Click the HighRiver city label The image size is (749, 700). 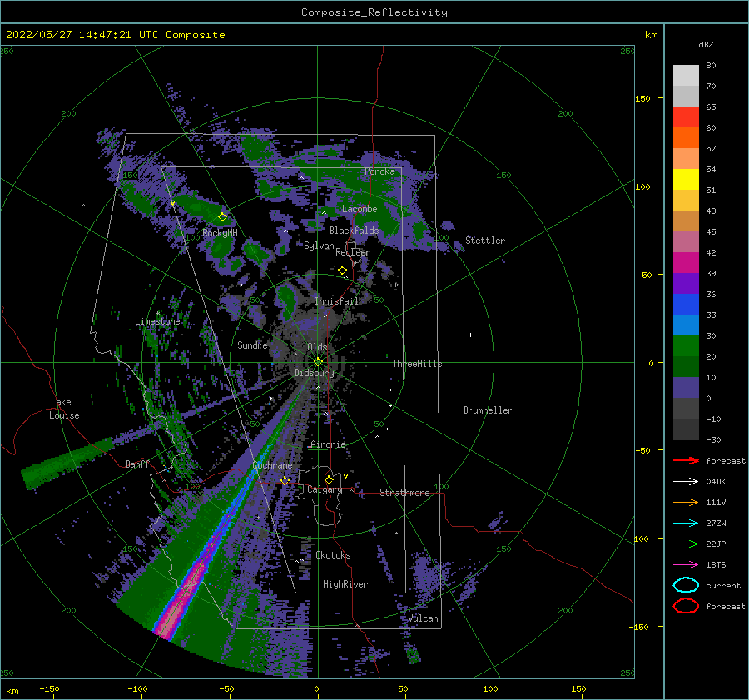point(345,584)
